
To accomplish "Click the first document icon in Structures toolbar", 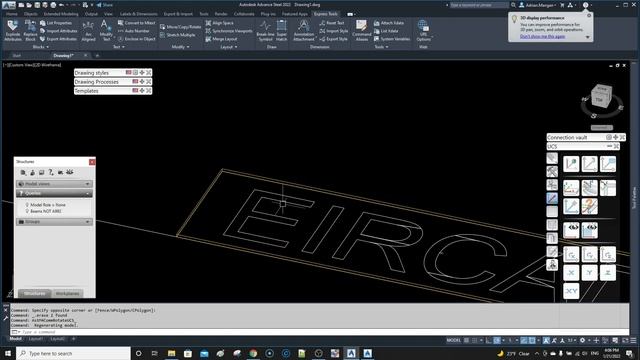I will [23, 172].
